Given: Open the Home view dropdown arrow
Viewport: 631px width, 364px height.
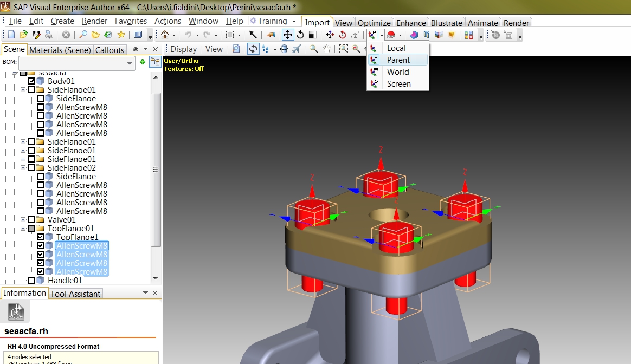Looking at the screenshot, I should pos(174,35).
